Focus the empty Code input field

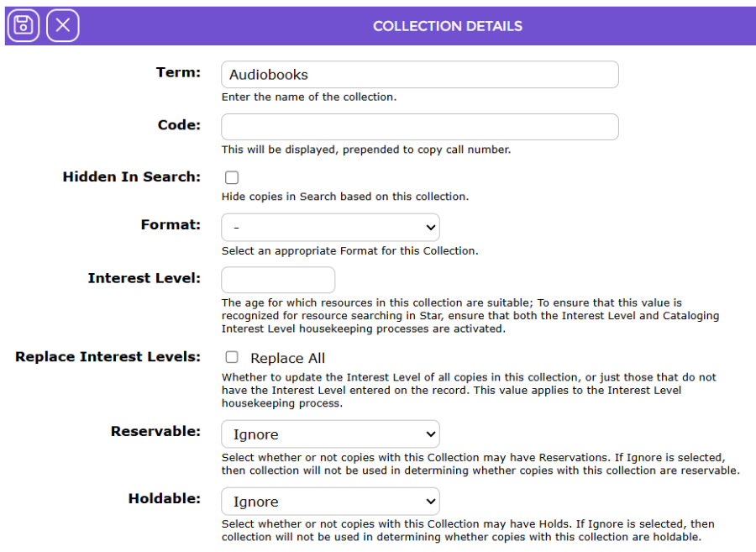420,127
